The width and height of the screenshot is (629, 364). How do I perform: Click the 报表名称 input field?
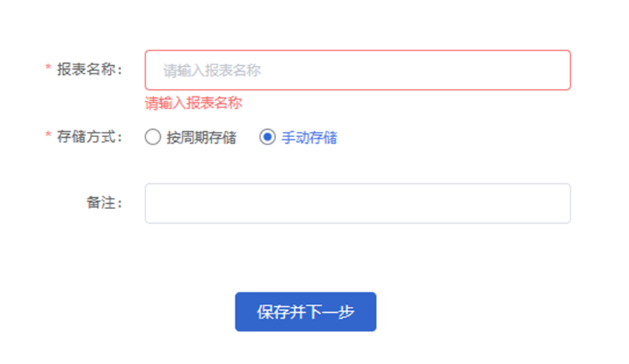coord(358,70)
